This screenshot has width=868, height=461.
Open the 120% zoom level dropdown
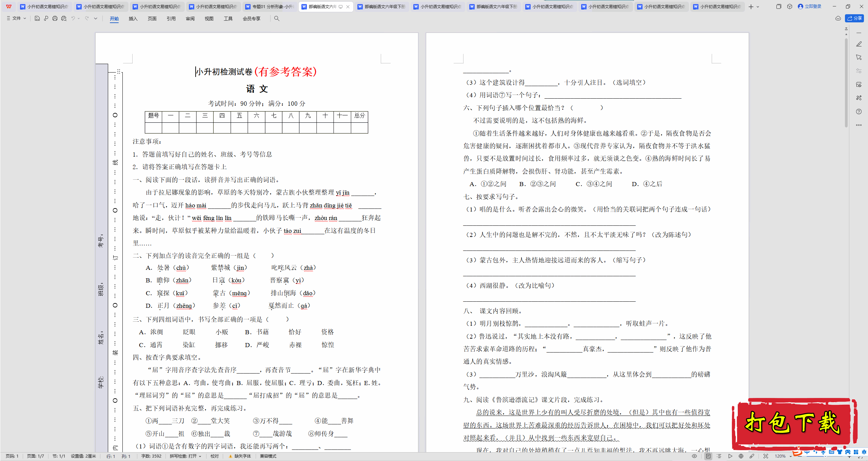click(783, 456)
